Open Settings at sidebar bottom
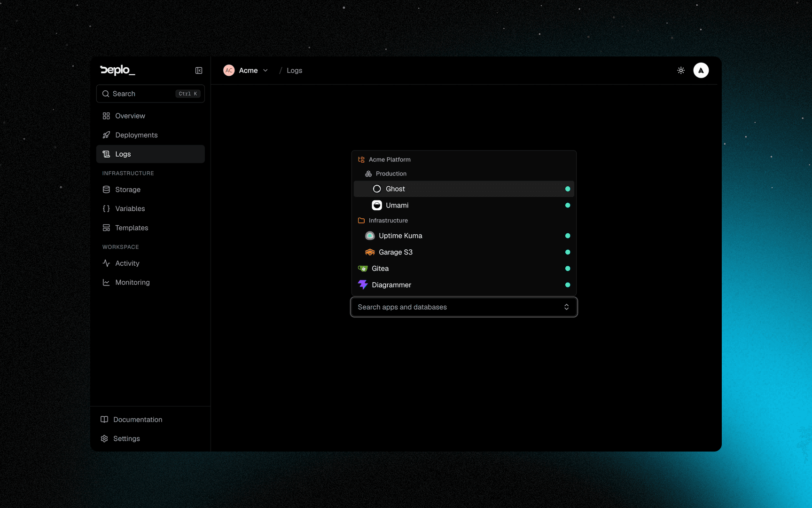Viewport: 812px width, 508px height. (x=150, y=438)
